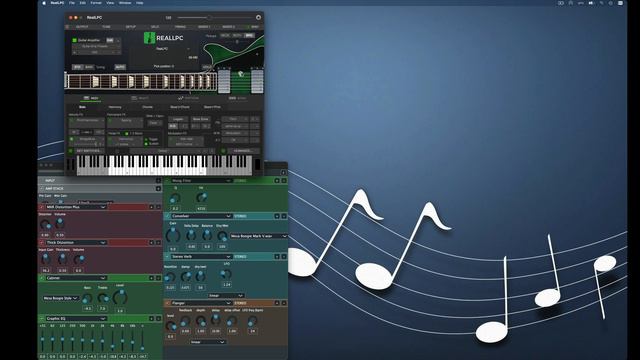Open the Permanent FX dropdown
Screen dimensions: 640x360
coord(126,121)
